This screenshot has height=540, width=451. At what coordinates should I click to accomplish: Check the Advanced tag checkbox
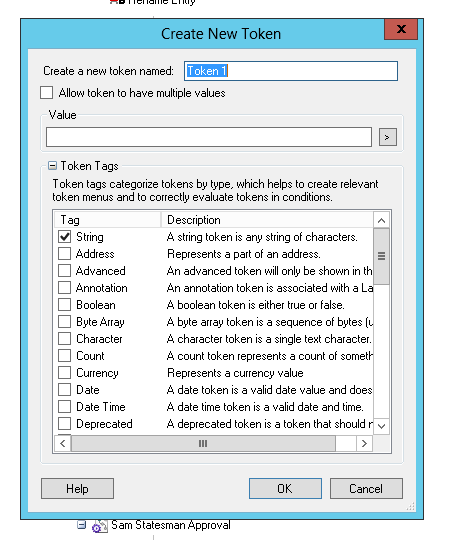[x=64, y=271]
